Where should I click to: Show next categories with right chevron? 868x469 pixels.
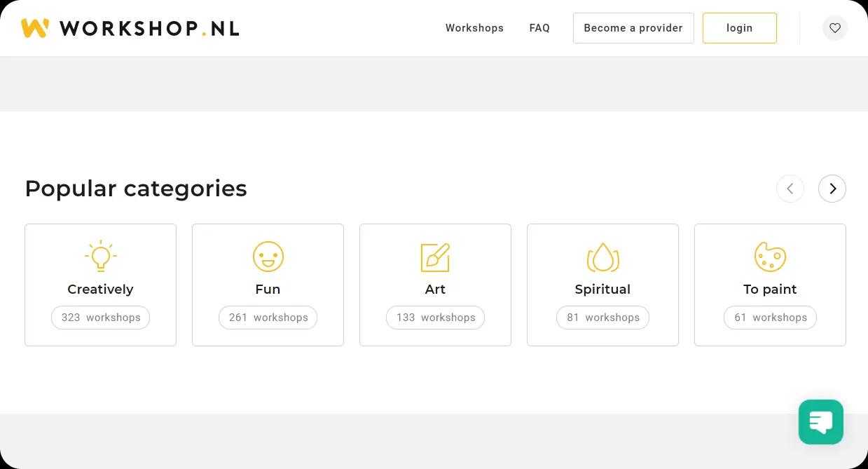pos(832,189)
